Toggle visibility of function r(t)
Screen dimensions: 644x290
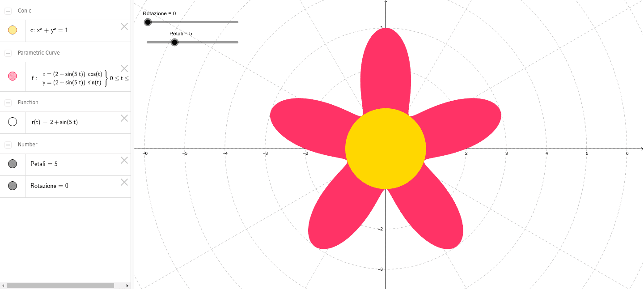[x=13, y=122]
